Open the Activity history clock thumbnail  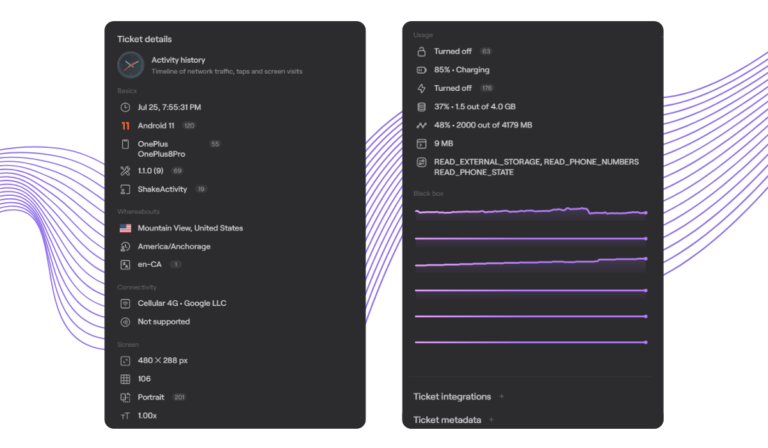point(130,65)
